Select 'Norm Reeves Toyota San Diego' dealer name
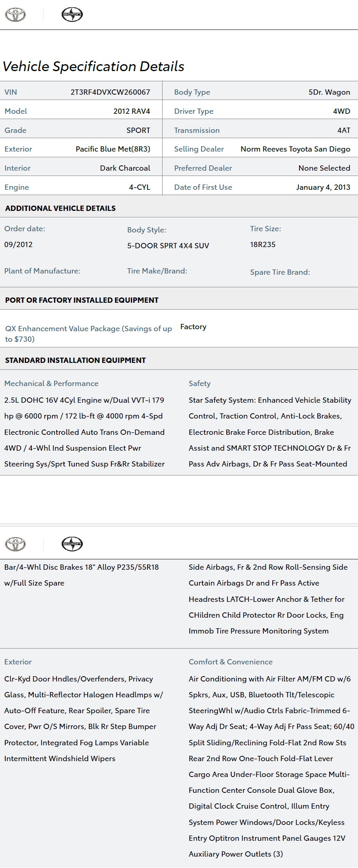Image resolution: width=358 pixels, height=868 pixels. point(295,149)
